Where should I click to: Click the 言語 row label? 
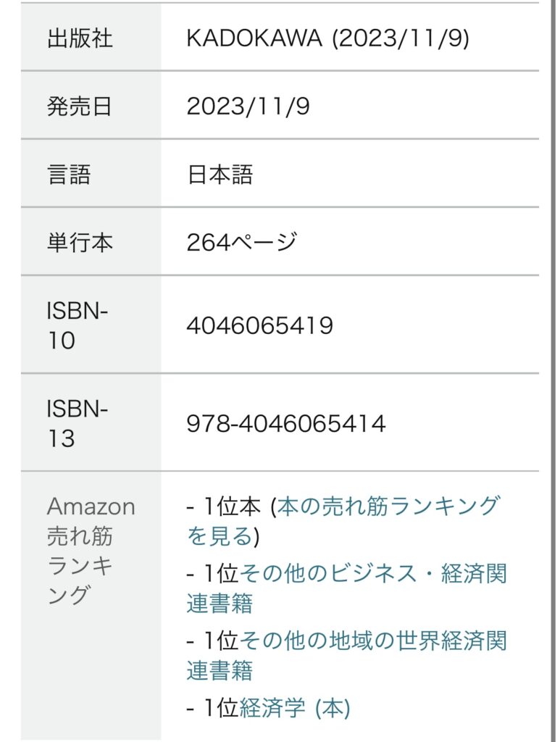[x=69, y=174]
